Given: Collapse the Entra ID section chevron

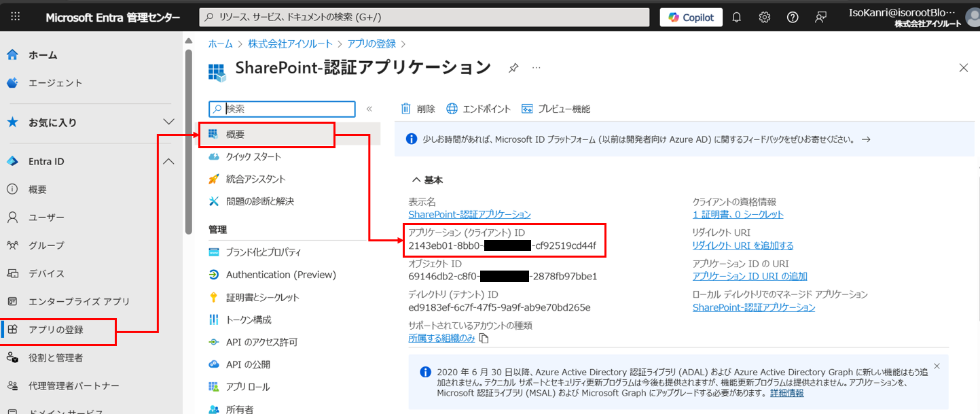Looking at the screenshot, I should [x=169, y=162].
